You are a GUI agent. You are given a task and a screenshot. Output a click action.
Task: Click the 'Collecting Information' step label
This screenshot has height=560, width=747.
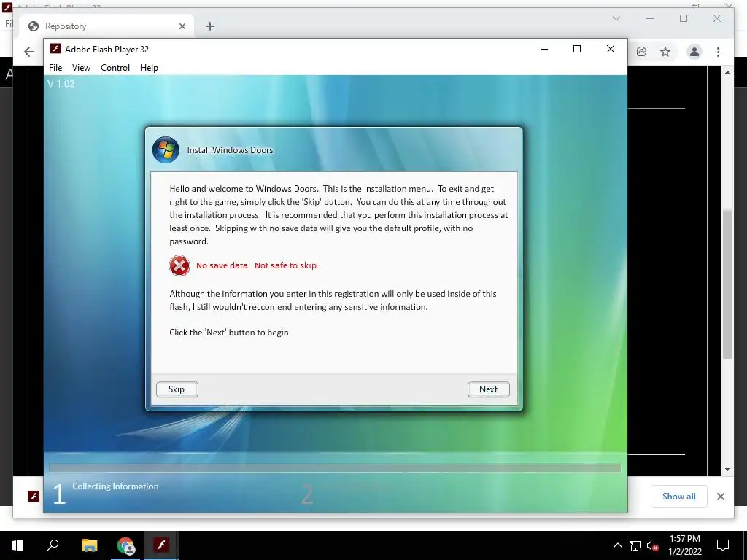pyautogui.click(x=115, y=486)
